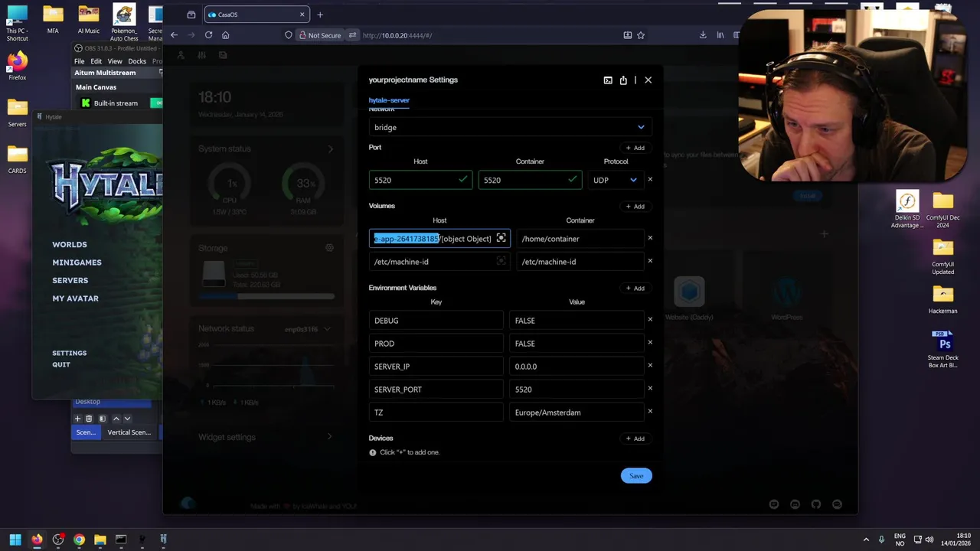Open the bridge network dropdown

(510, 127)
